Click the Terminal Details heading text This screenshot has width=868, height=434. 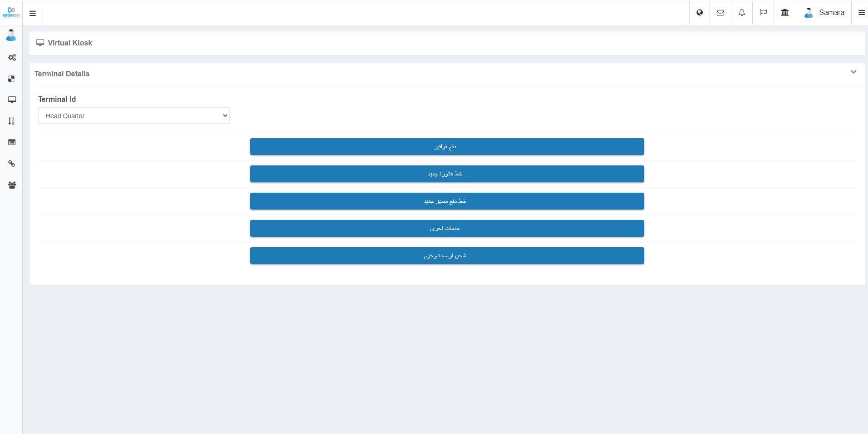pyautogui.click(x=62, y=74)
